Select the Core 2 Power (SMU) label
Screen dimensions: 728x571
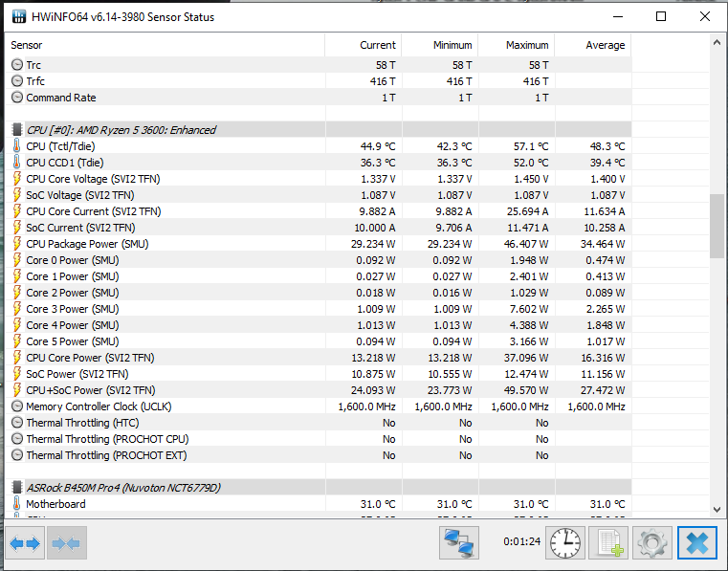[73, 293]
